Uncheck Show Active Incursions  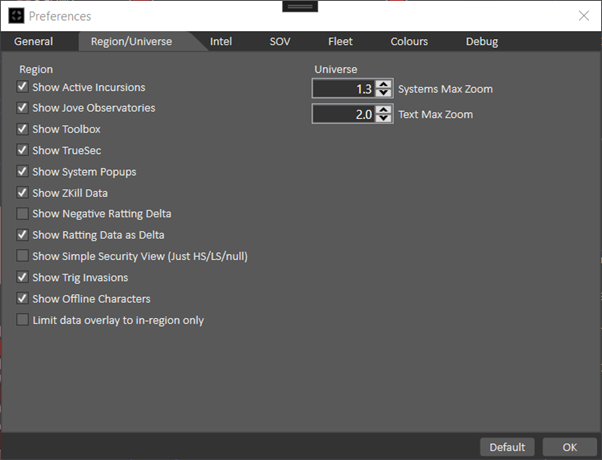(23, 87)
